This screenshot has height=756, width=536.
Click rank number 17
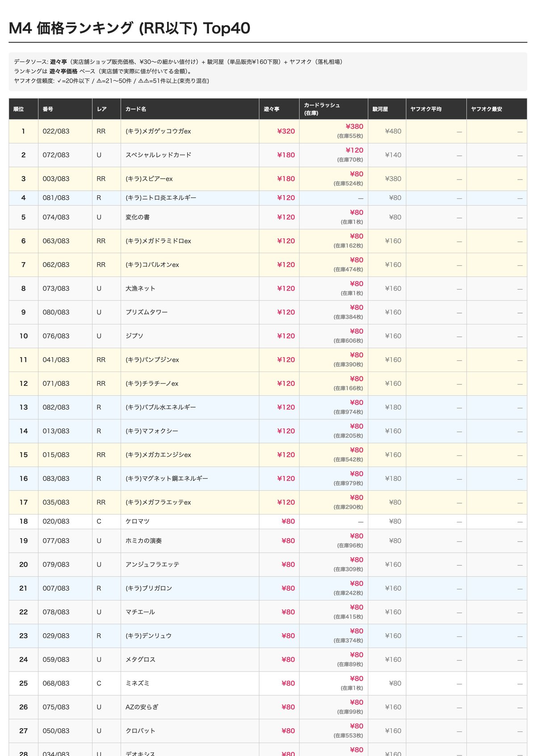pyautogui.click(x=23, y=502)
